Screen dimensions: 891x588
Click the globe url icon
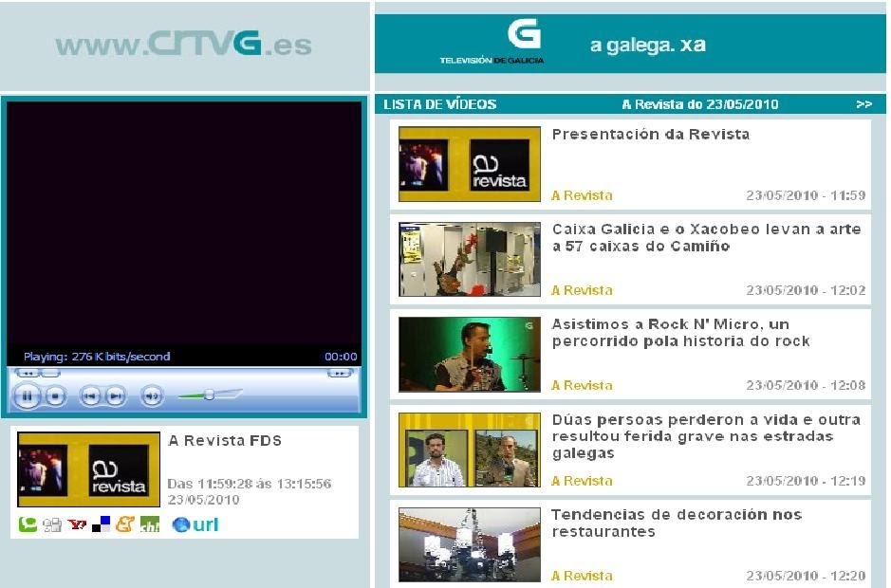pos(180,525)
